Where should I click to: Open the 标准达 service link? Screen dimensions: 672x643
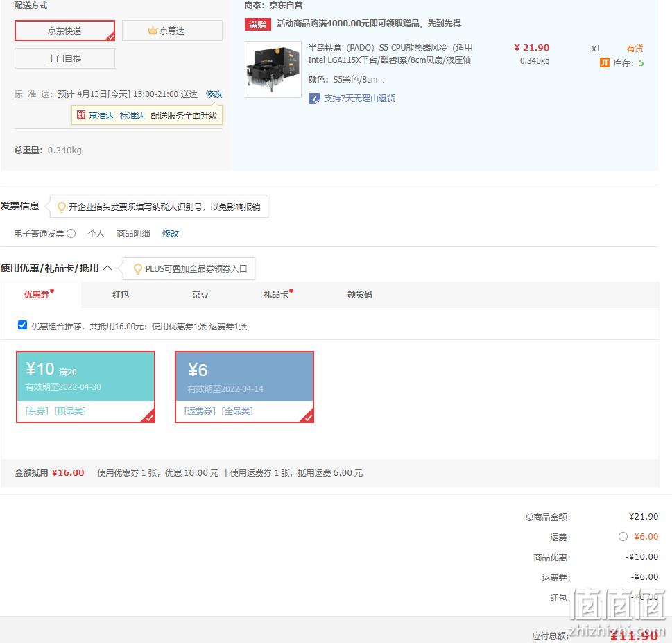pos(132,115)
